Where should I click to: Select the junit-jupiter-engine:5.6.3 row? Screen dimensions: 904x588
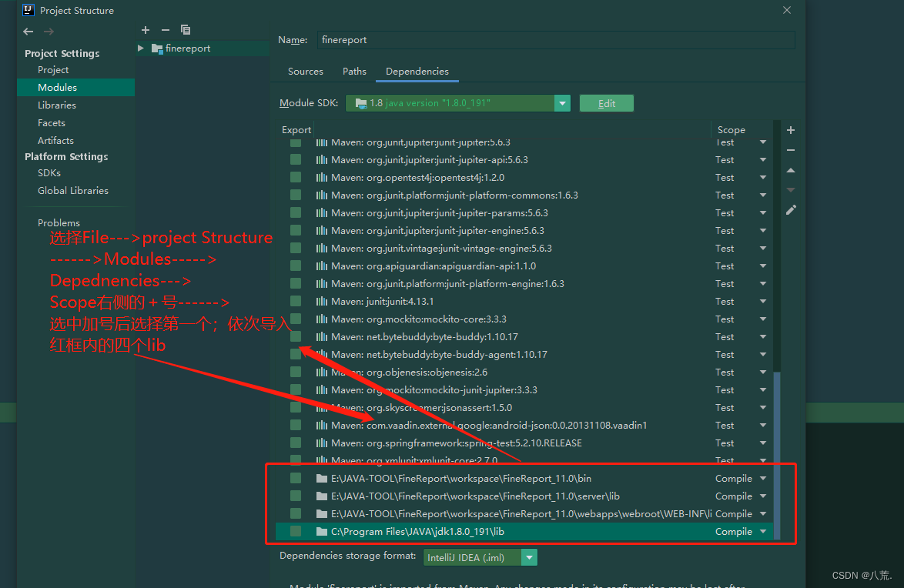pyautogui.click(x=524, y=231)
